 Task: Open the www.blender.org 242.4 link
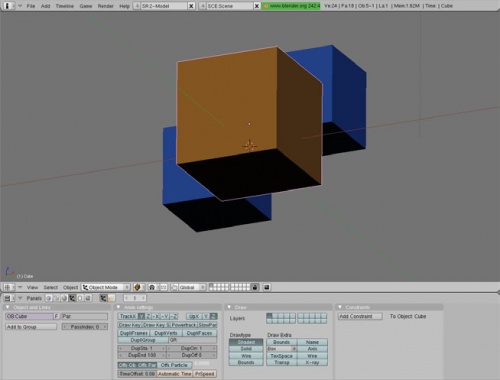click(x=291, y=6)
